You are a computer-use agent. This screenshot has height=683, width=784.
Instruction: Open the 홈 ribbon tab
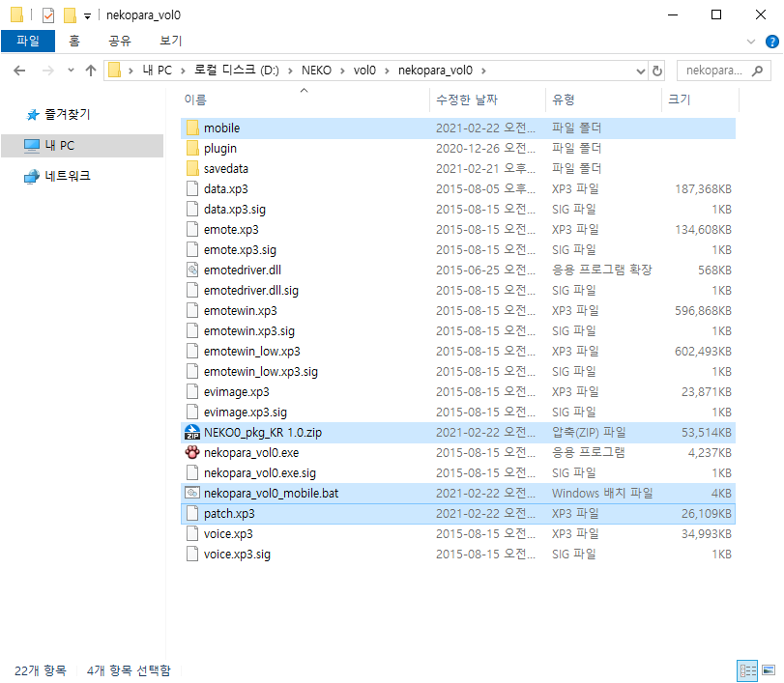point(74,41)
